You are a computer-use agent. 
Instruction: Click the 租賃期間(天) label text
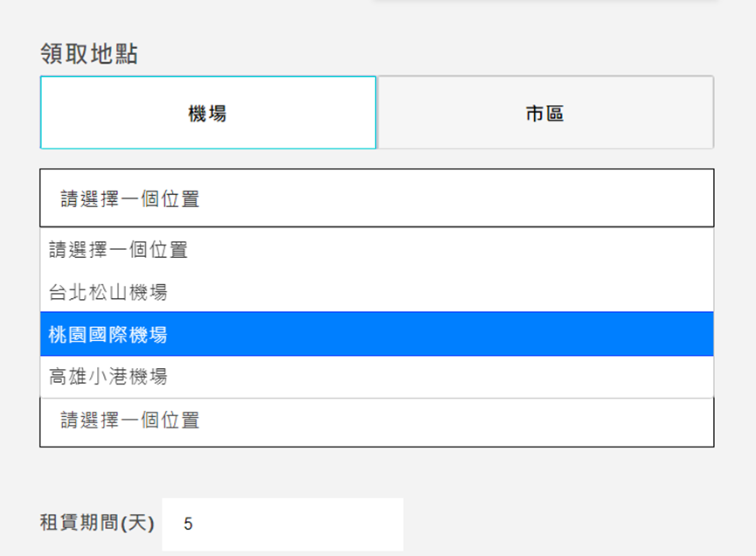click(x=97, y=523)
